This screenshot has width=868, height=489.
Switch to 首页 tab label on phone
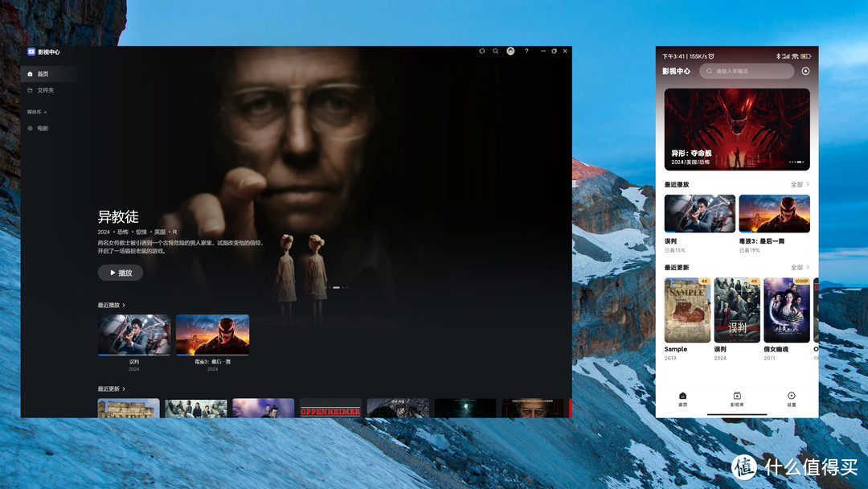[682, 405]
